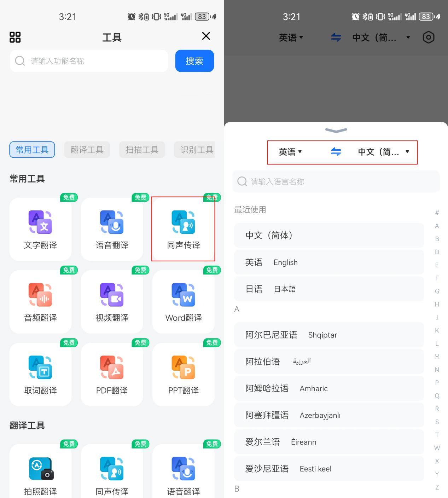The width and height of the screenshot is (448, 498).
Task: Select 阿姆哈拉语 Amharic
Action: pyautogui.click(x=329, y=388)
